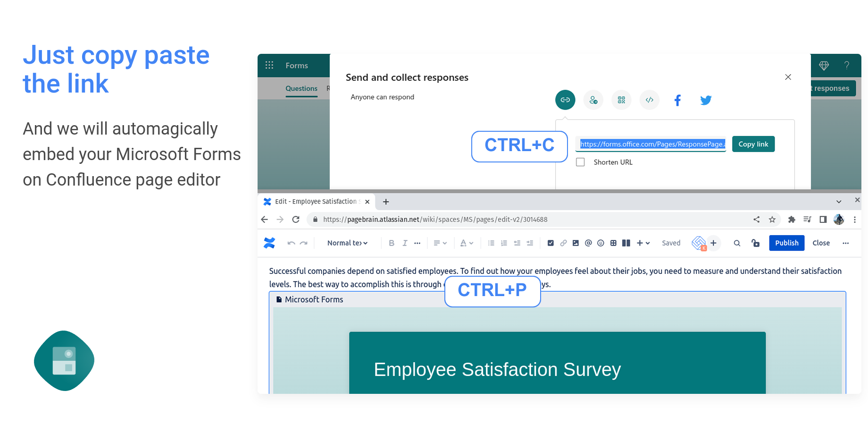The image size is (868, 425).
Task: Click the collaborator avatar with K badge
Action: pyautogui.click(x=699, y=243)
